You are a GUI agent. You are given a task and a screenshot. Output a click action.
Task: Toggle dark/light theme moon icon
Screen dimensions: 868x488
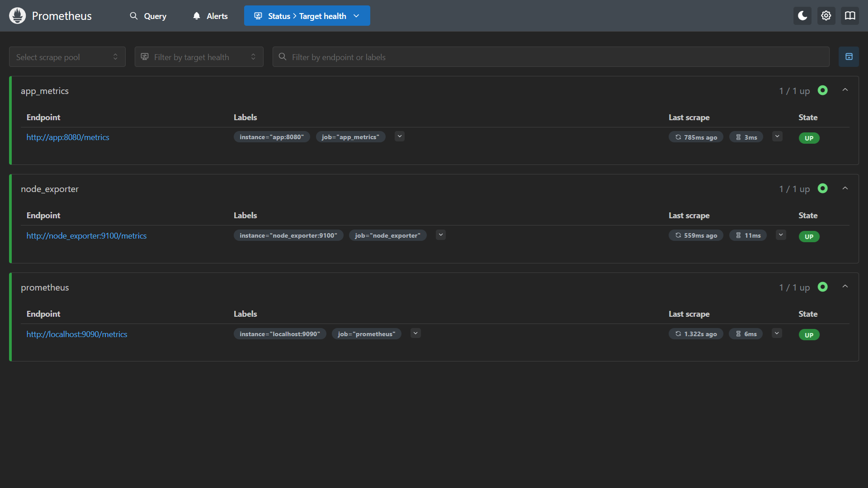point(802,16)
